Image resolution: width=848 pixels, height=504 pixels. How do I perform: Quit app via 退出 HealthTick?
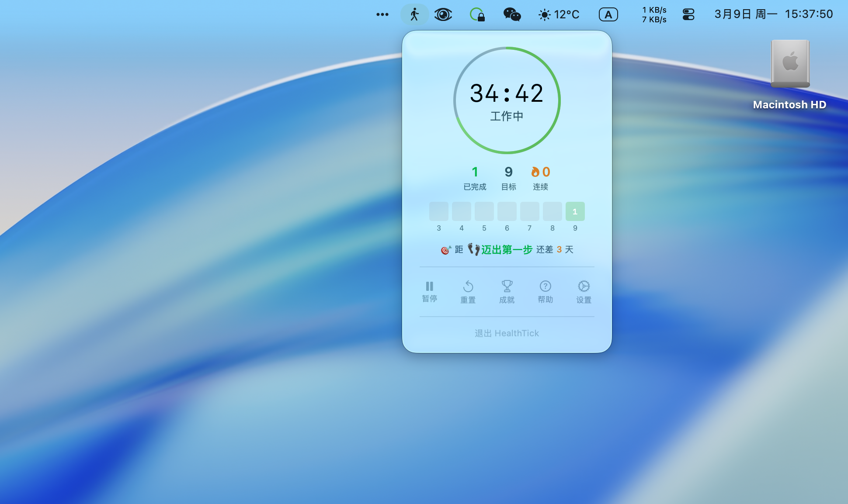click(x=507, y=333)
